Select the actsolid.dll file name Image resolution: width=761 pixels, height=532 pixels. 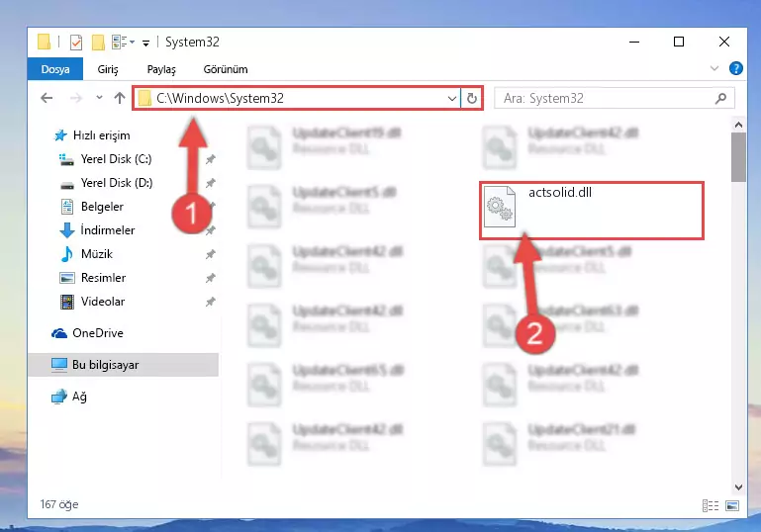point(560,193)
